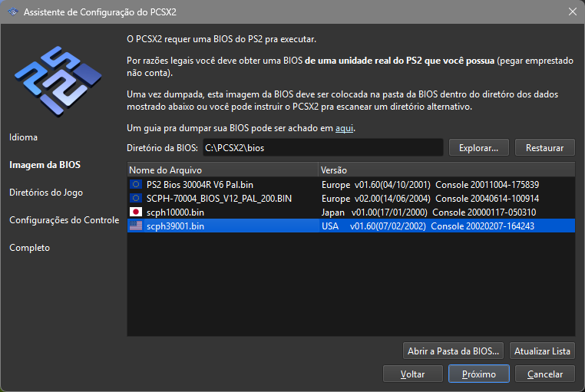This screenshot has width=585, height=392.
Task: Click the Japan flag beside scph10000.bin
Action: 137,212
